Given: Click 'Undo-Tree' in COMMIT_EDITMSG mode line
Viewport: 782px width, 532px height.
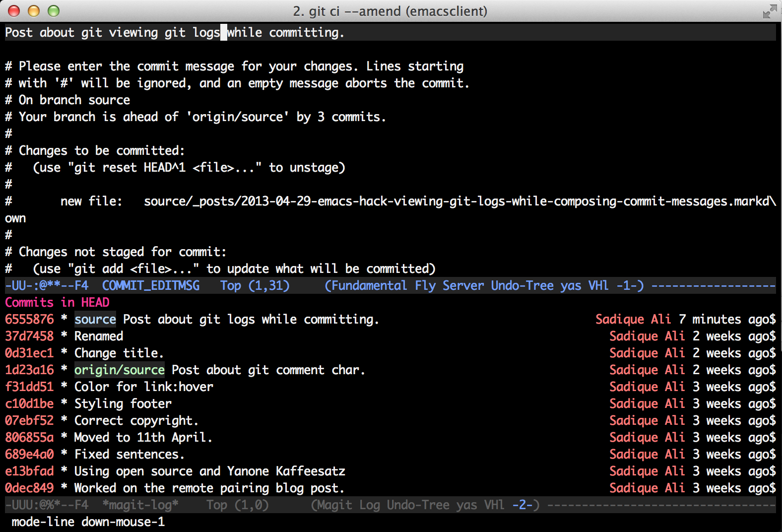Looking at the screenshot, I should pyautogui.click(x=522, y=285).
